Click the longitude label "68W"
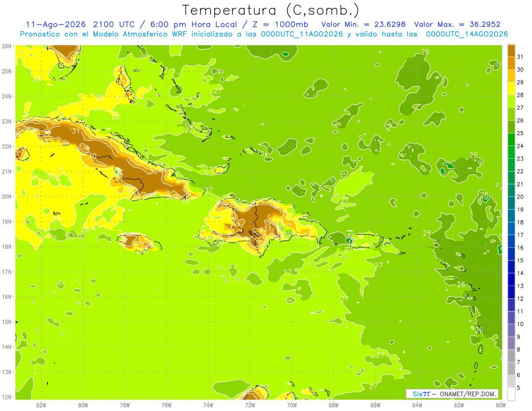 (334, 405)
